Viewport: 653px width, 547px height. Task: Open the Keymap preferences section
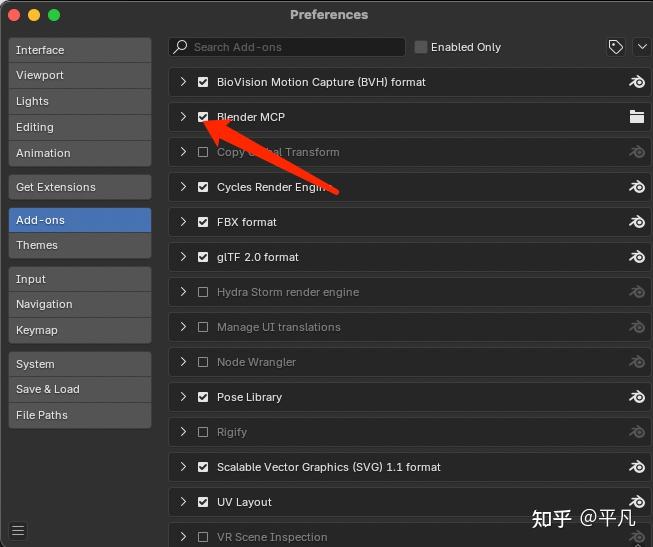[x=80, y=330]
